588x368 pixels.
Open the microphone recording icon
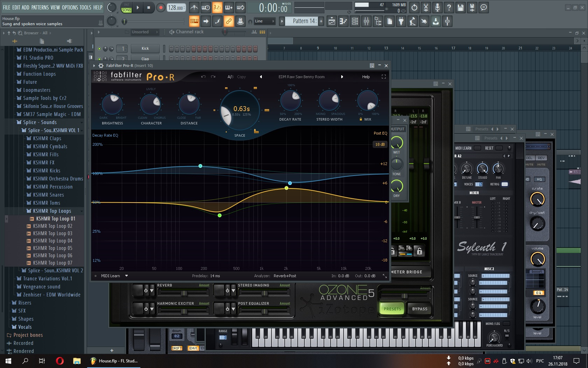tap(437, 7)
